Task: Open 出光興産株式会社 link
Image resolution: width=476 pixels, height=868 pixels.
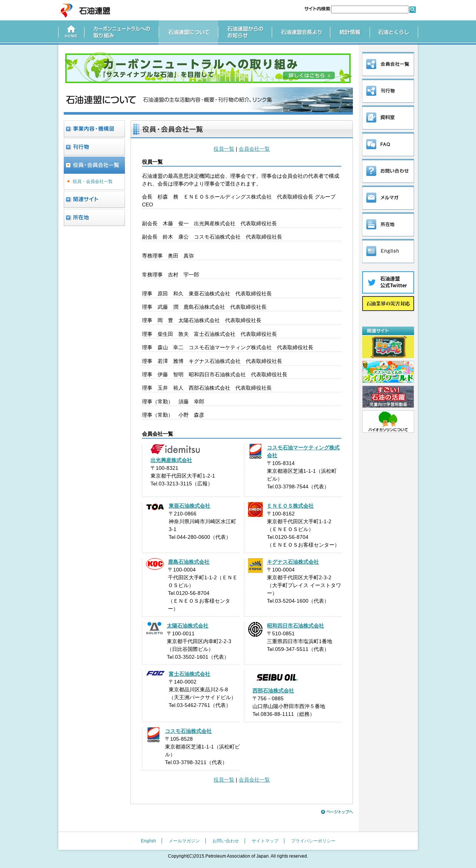Action: 171,460
